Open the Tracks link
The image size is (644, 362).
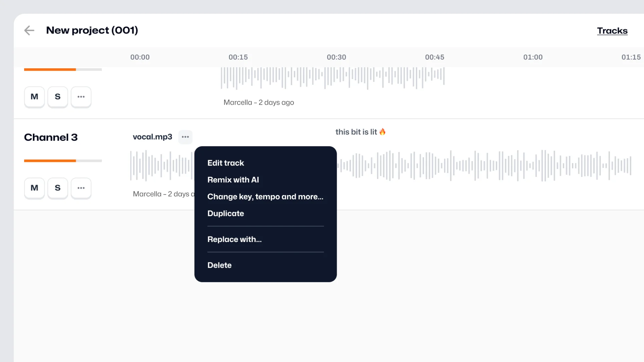(612, 31)
